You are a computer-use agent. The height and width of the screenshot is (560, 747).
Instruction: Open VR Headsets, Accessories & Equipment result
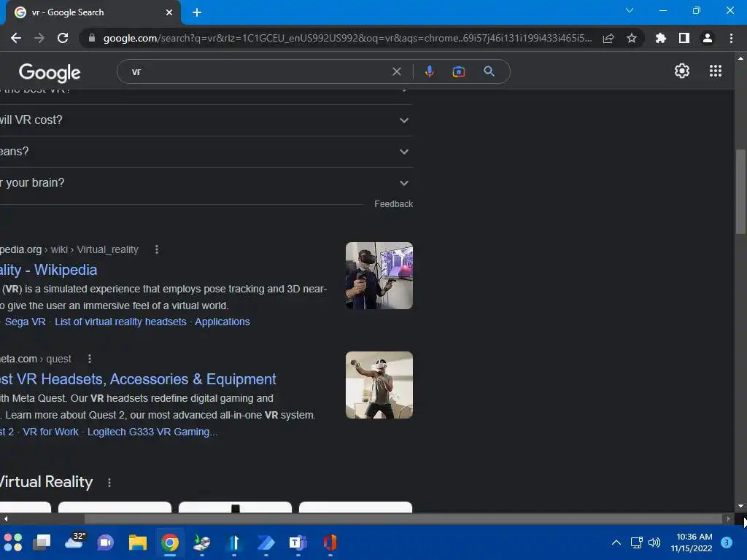(x=138, y=379)
